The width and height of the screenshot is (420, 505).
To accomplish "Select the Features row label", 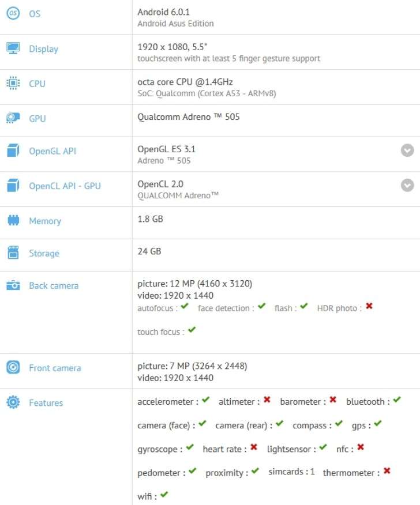I will 46,403.
